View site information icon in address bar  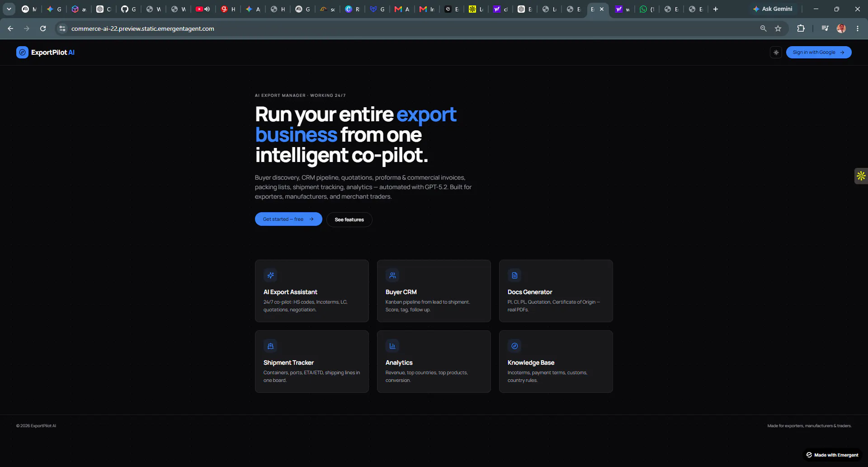(x=62, y=29)
